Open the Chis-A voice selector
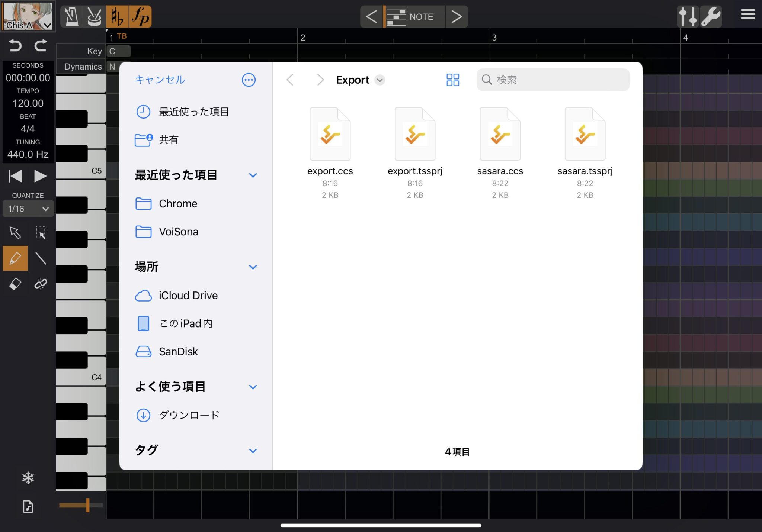Image resolution: width=762 pixels, height=532 pixels. coord(28,16)
